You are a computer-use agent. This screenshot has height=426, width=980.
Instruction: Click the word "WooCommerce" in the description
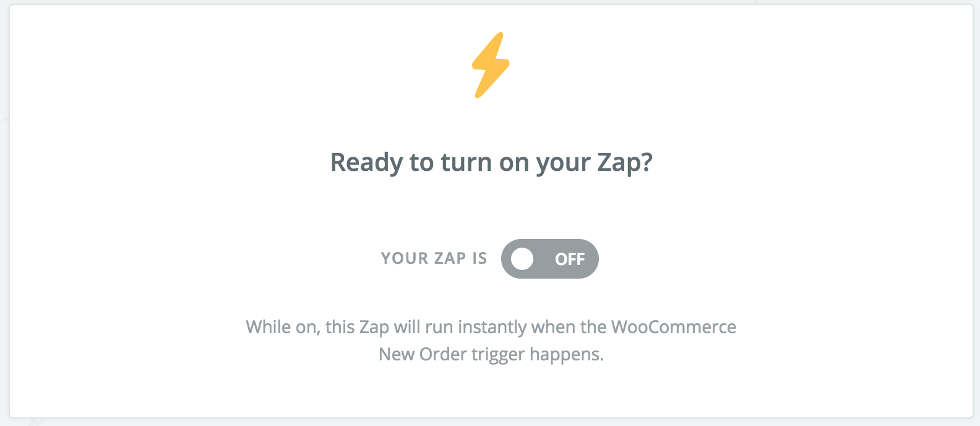674,327
